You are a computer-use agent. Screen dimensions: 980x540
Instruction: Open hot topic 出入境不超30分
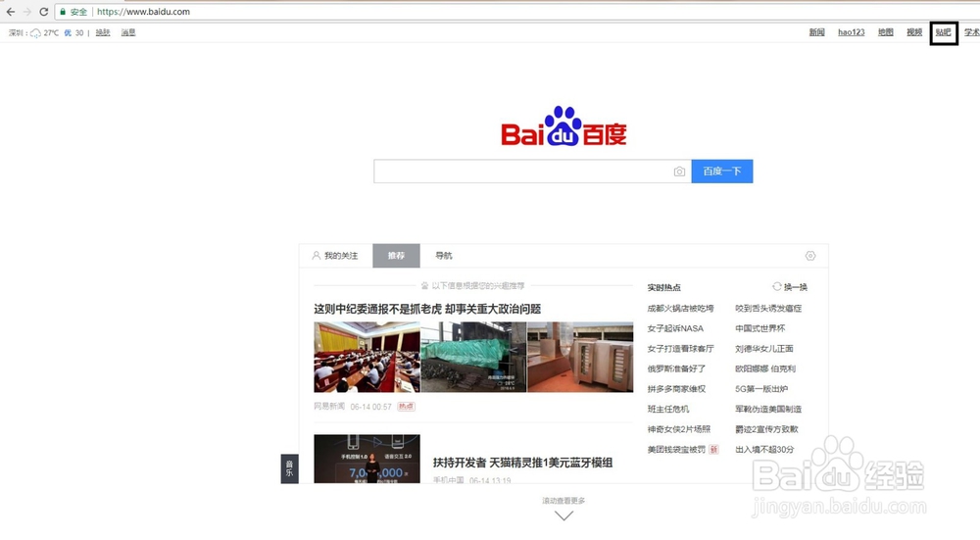(765, 450)
